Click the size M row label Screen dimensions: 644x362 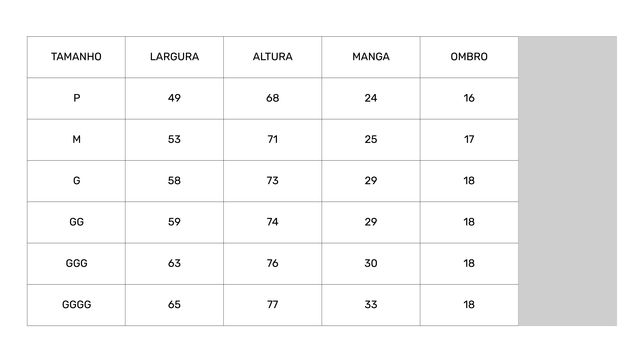tap(76, 140)
